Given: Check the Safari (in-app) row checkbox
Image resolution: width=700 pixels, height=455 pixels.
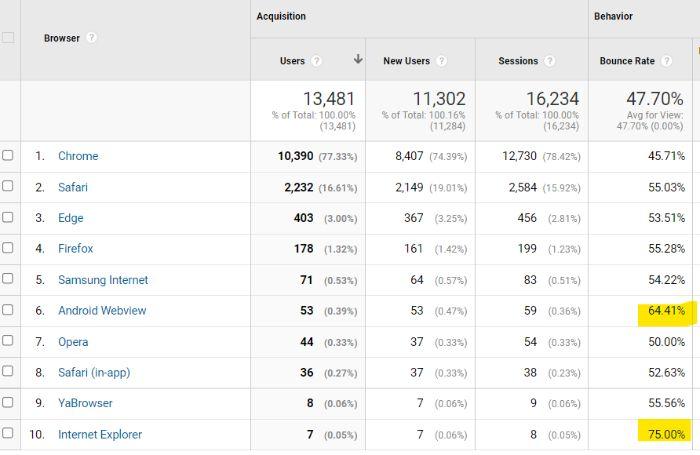Looking at the screenshot, I should tap(8, 372).
